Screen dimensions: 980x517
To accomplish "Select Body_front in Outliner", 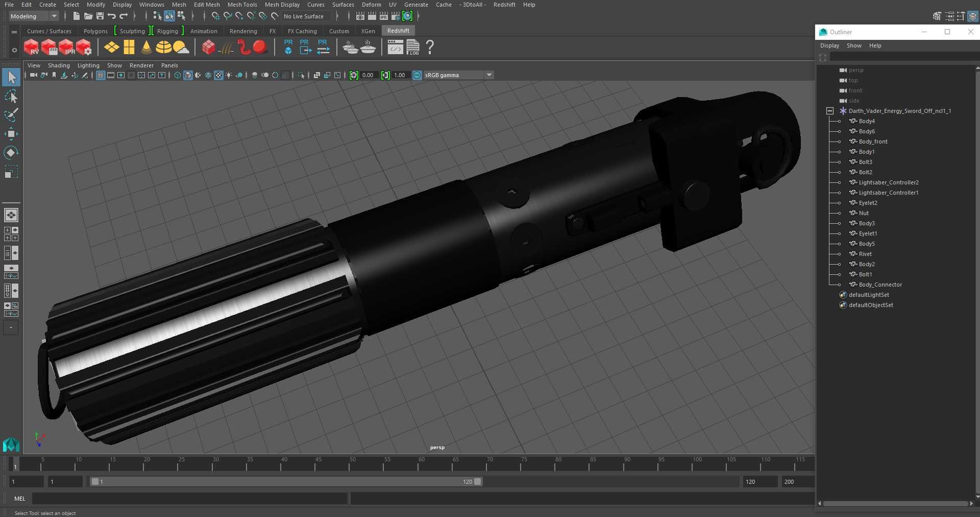I will pyautogui.click(x=873, y=142).
